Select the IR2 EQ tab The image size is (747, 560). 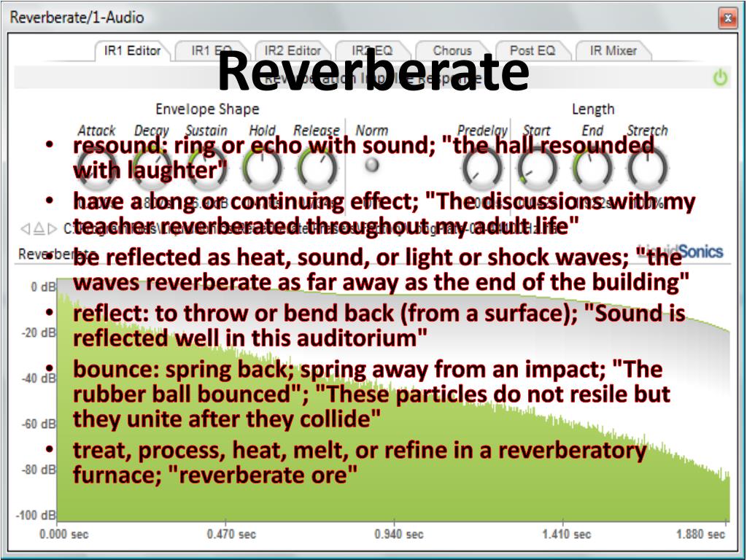pos(372,50)
